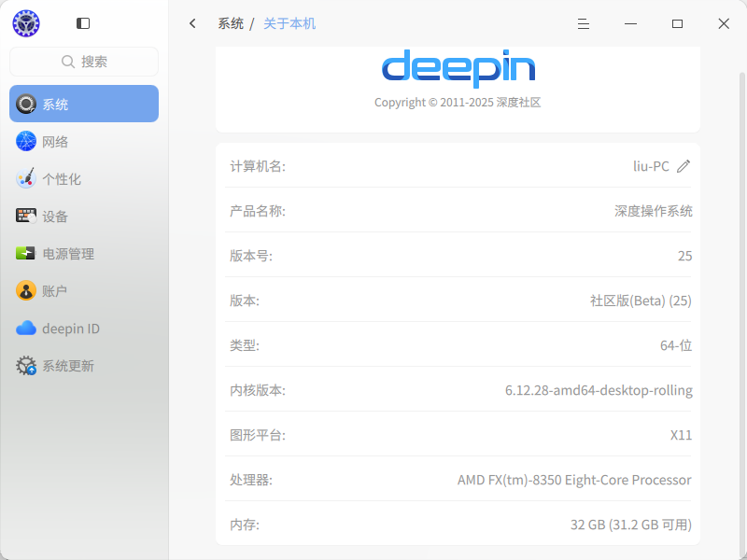Open the 系统更新 section
Viewport: 747px width, 560px height.
[x=84, y=366]
